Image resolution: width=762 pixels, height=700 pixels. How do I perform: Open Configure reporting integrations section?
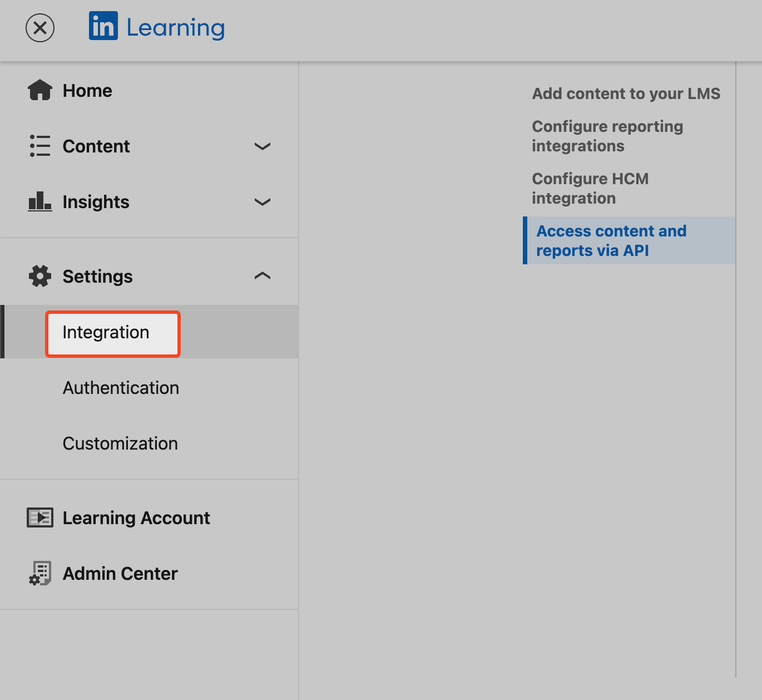pos(607,136)
